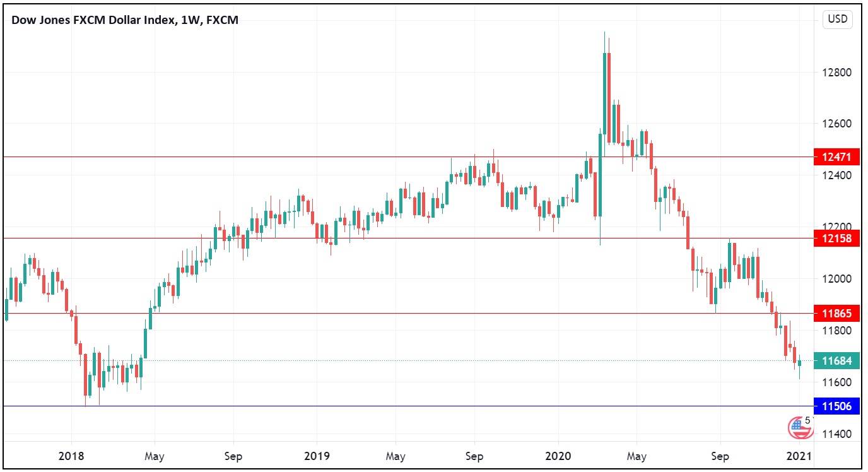Select the 2020 time axis label

tap(558, 456)
